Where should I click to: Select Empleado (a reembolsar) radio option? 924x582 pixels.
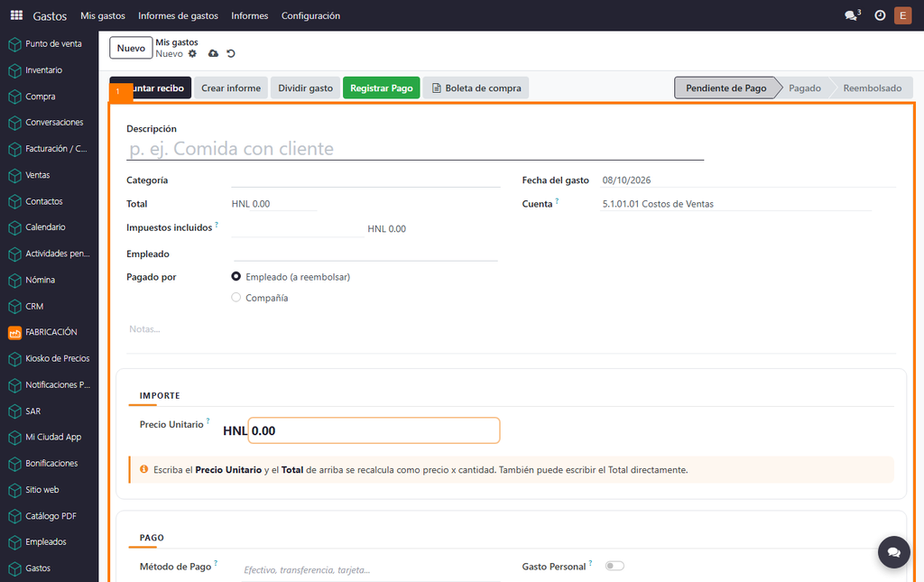tap(236, 276)
